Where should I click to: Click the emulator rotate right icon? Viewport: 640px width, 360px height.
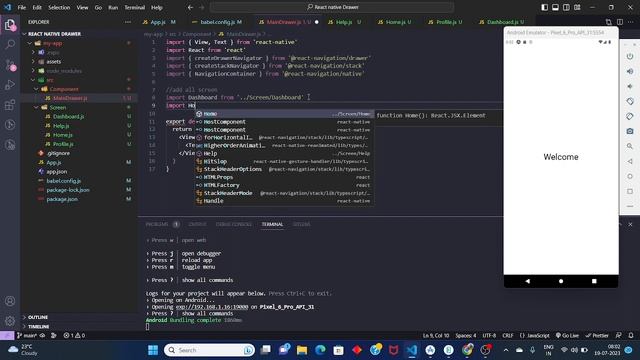[x=630, y=116]
